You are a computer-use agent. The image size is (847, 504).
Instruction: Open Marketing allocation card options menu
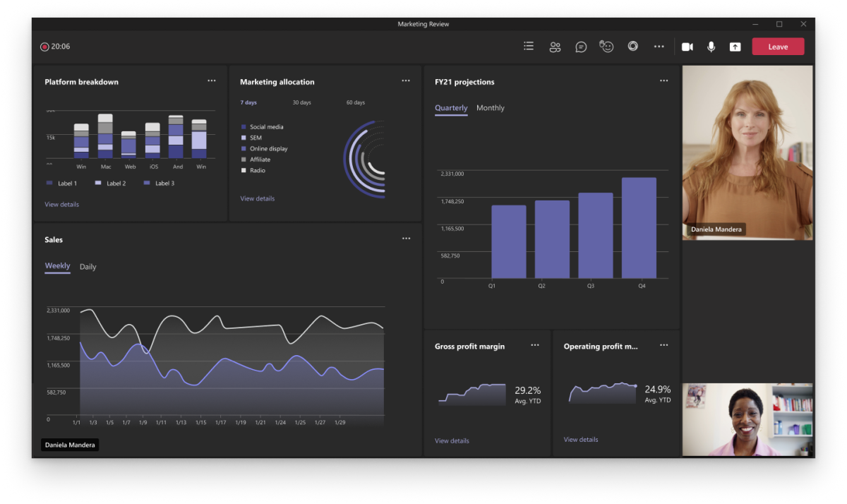(406, 80)
